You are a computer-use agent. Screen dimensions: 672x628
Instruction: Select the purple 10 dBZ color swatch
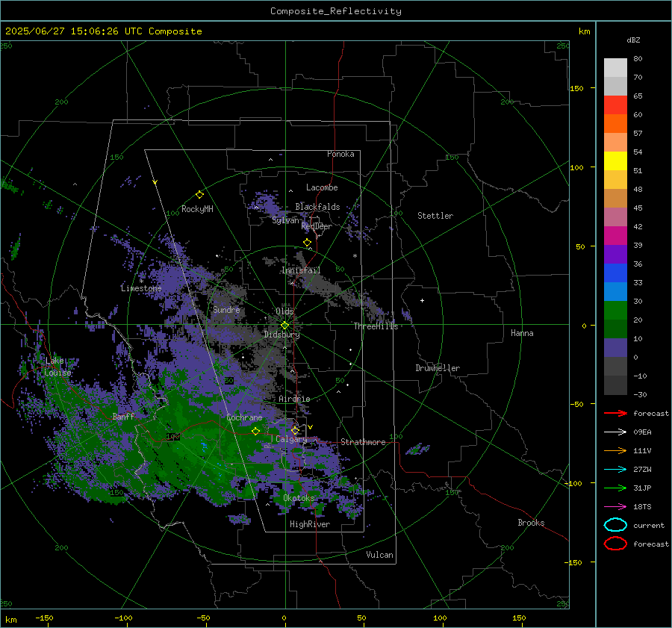coord(615,348)
